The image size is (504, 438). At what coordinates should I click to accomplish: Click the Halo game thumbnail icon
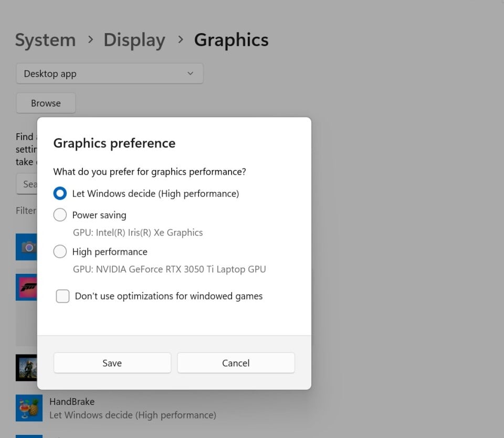tap(26, 367)
